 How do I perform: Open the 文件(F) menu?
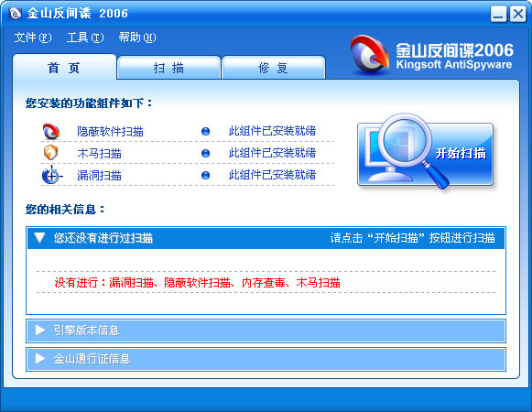point(33,38)
